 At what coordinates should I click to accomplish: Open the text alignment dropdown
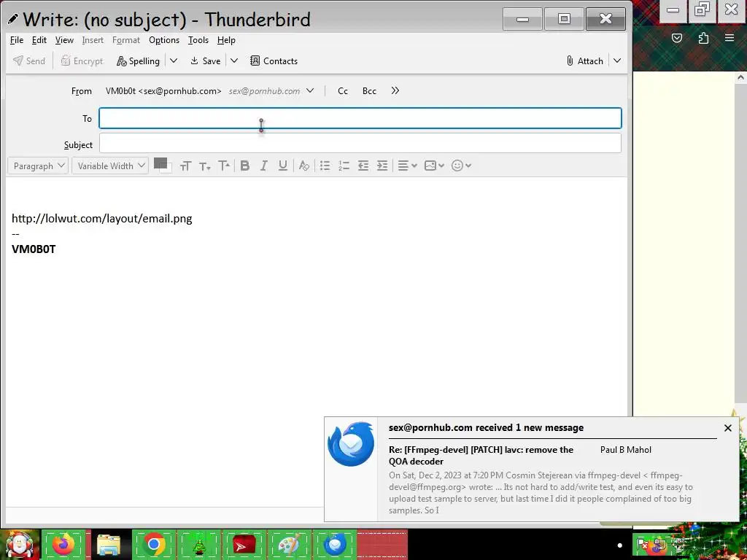point(407,166)
